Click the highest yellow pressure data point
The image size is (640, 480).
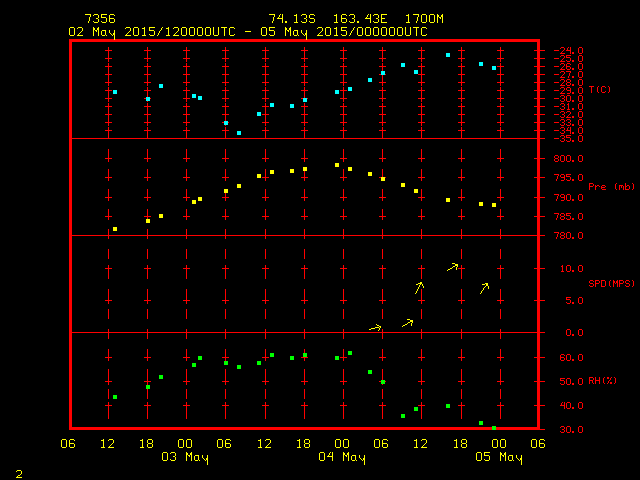pyautogui.click(x=337, y=165)
